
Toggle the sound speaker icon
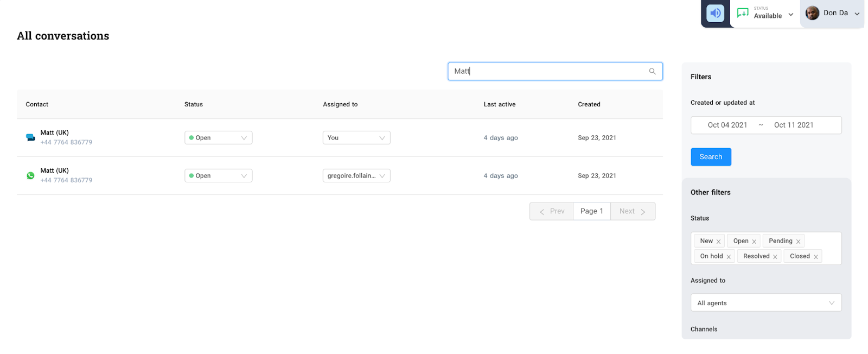point(716,14)
